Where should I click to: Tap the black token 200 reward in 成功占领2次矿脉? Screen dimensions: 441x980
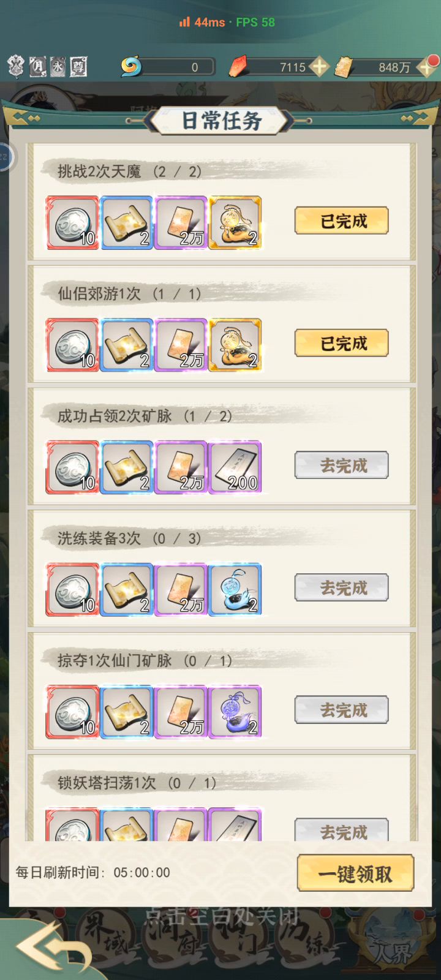tap(235, 467)
